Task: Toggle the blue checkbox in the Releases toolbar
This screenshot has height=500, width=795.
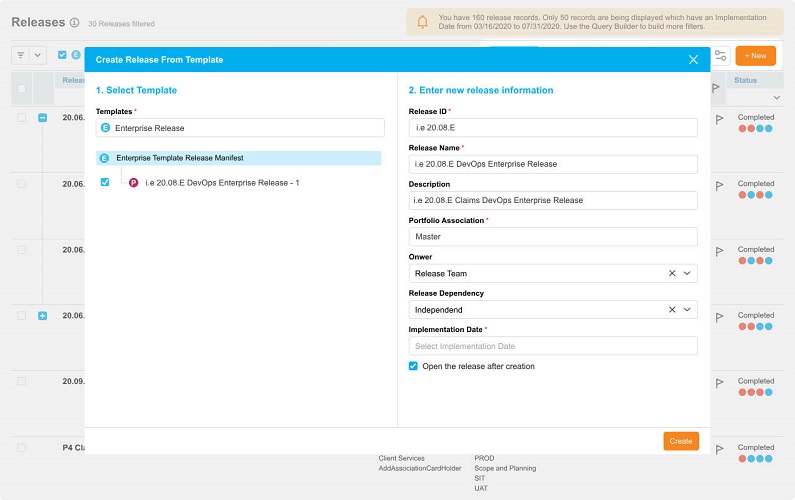Action: point(62,55)
